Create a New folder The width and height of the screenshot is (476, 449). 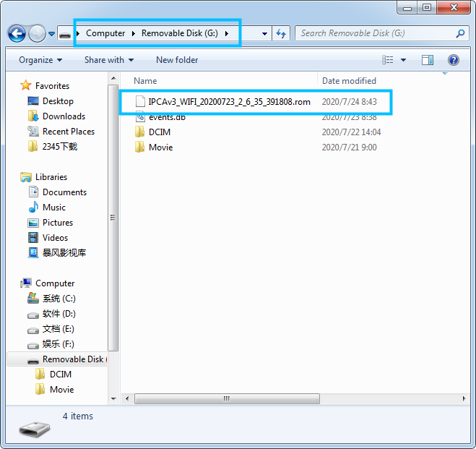click(x=177, y=60)
